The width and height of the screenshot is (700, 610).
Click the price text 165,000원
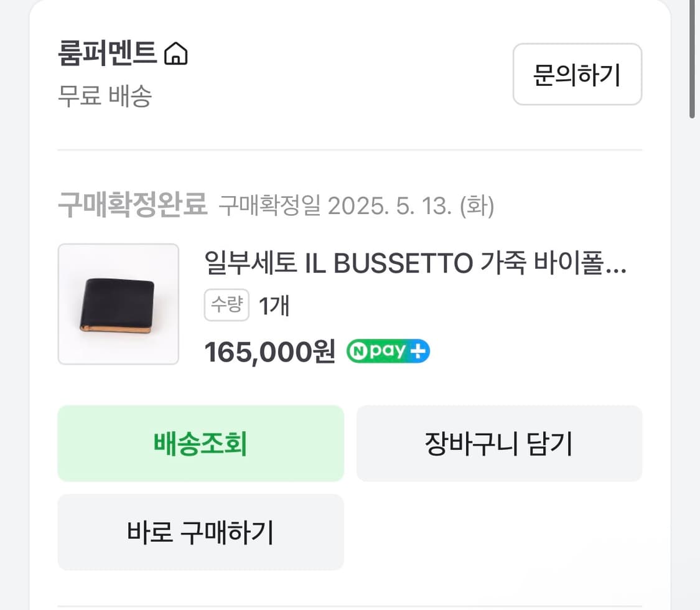click(x=269, y=351)
